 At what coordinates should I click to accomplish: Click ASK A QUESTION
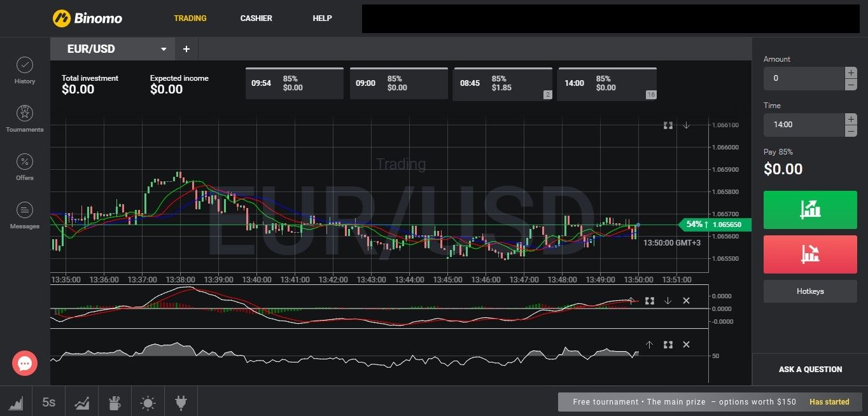click(x=810, y=369)
